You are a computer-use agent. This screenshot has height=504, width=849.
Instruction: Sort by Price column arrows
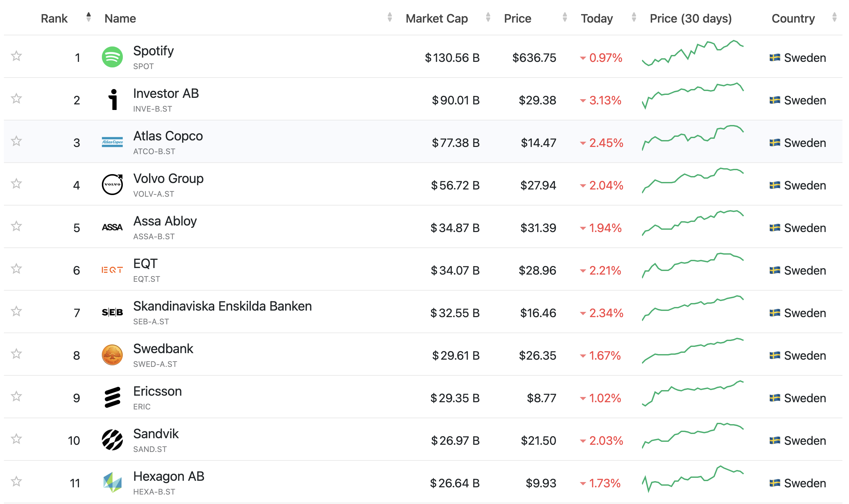[565, 17]
